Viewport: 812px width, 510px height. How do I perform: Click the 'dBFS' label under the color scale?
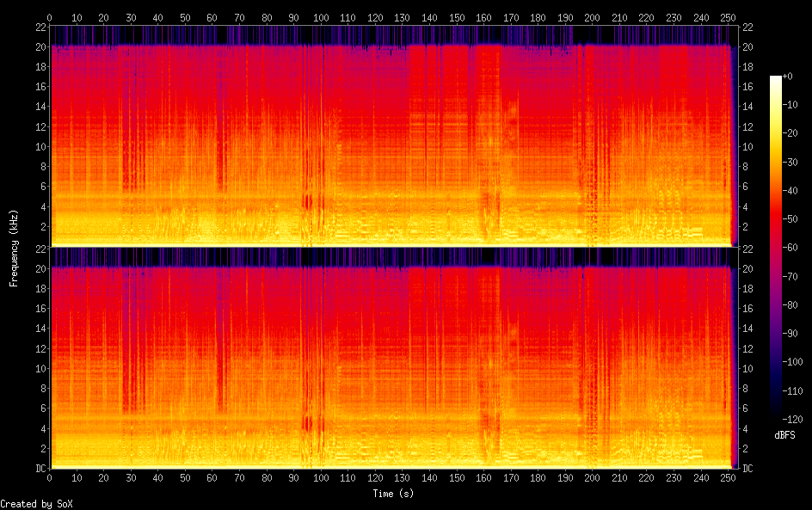tap(784, 436)
